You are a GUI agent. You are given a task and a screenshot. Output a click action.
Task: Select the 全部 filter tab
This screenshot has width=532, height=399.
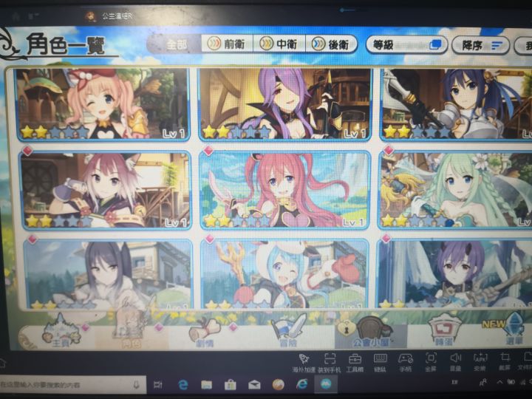point(176,44)
